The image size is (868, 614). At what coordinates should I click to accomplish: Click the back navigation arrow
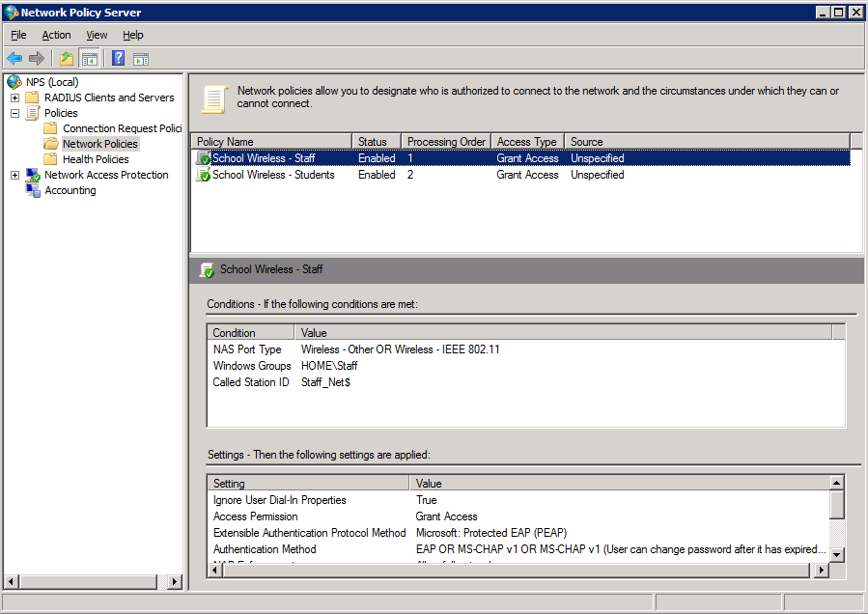pos(14,58)
